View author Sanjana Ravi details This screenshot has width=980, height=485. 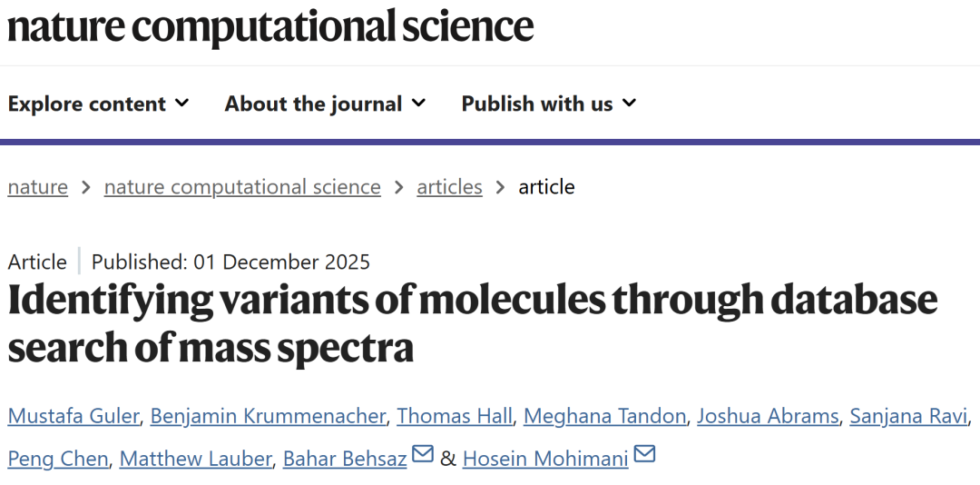[907, 417]
